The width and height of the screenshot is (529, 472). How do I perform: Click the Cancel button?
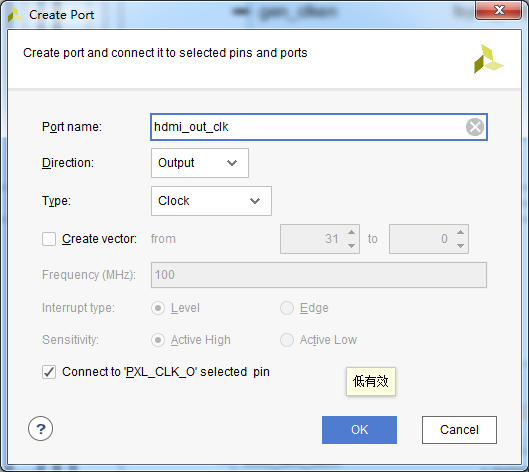point(459,430)
